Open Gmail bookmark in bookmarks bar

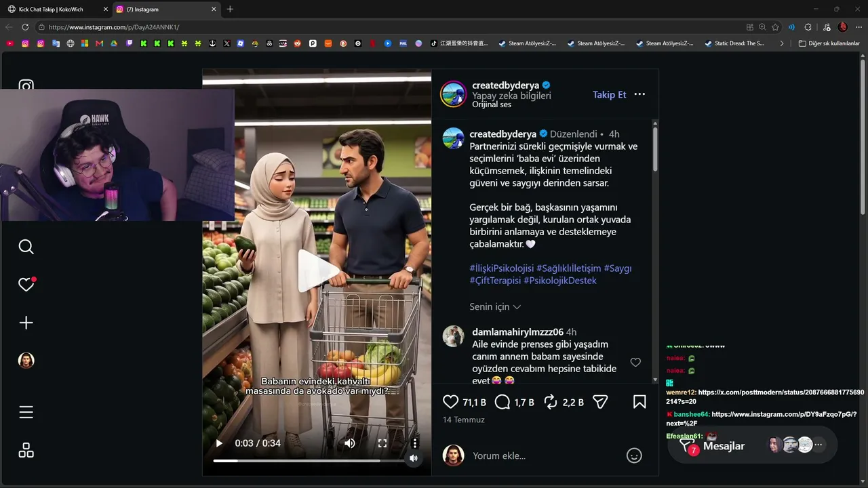[x=100, y=43]
